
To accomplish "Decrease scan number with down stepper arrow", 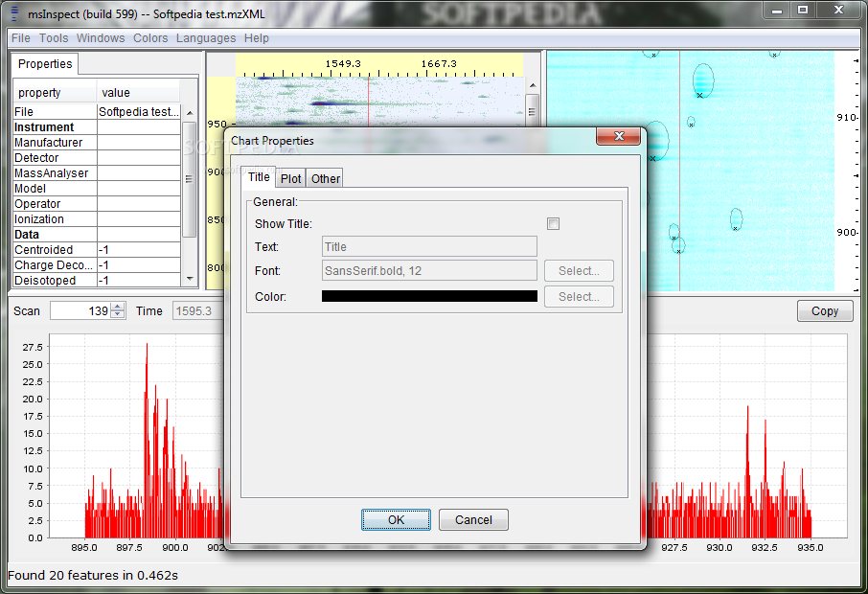I will (x=118, y=315).
